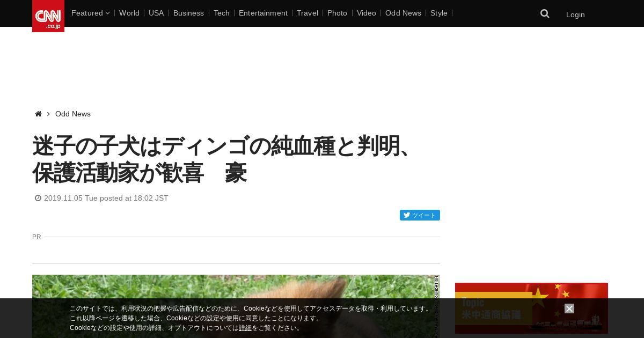Viewport: 644px width, 338px height.
Task: Expand the Featured dropdown menu
Action: [x=90, y=13]
